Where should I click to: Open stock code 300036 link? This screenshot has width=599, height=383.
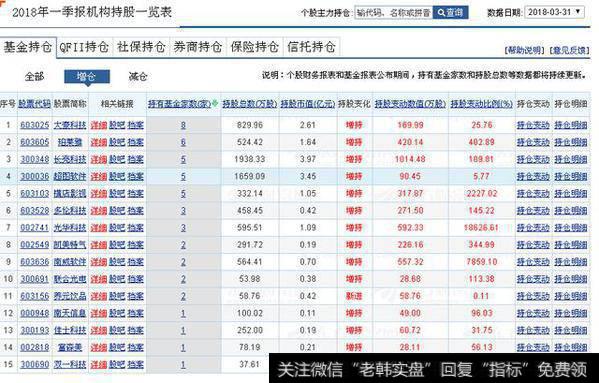34,176
